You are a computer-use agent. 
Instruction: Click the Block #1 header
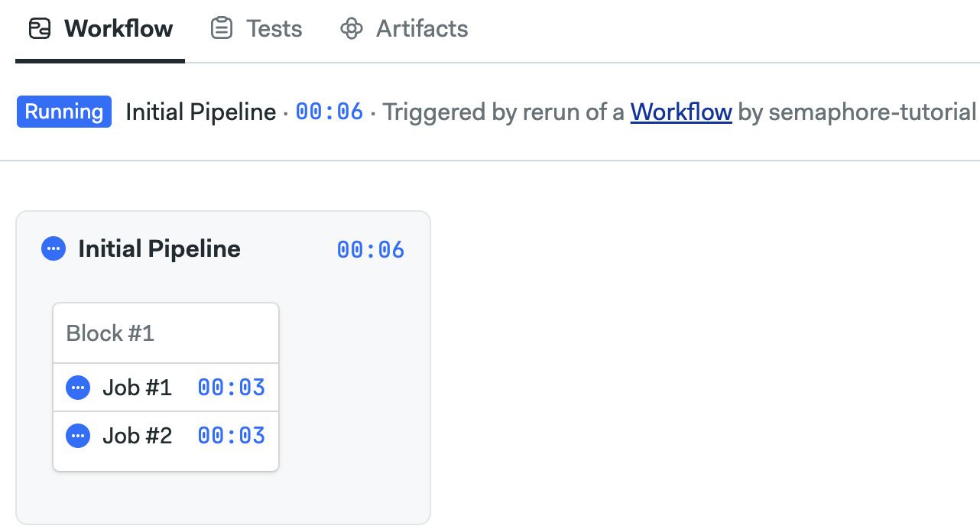(x=166, y=333)
